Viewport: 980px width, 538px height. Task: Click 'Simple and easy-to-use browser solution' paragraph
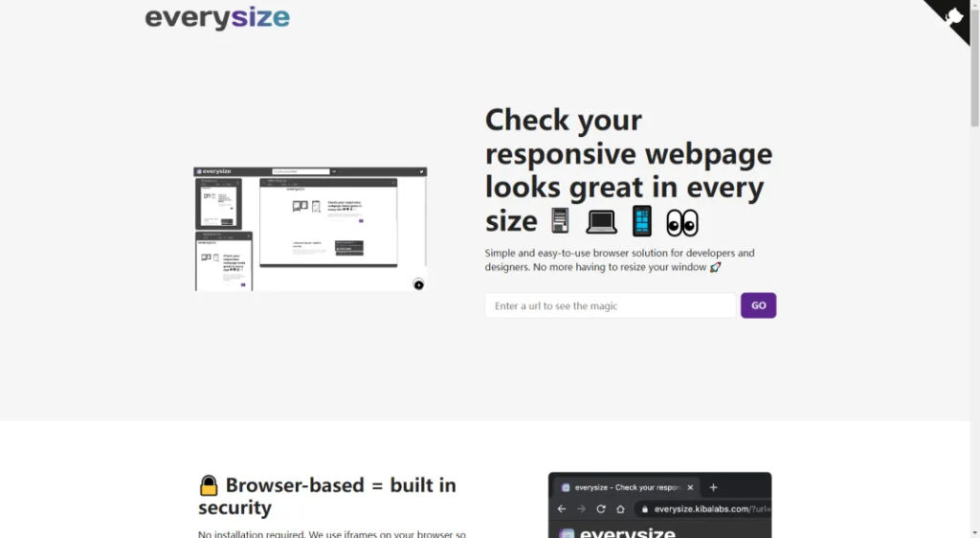point(620,260)
